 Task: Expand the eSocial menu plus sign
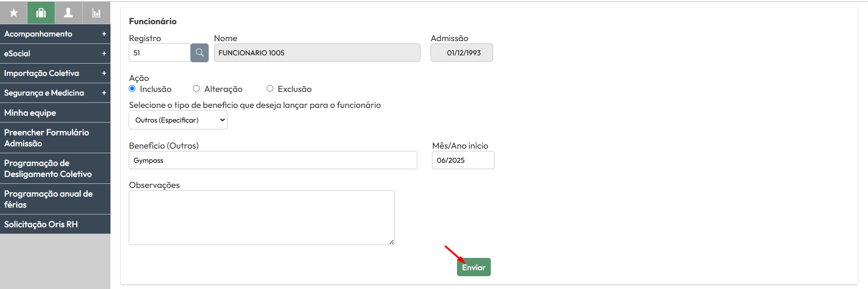[104, 54]
